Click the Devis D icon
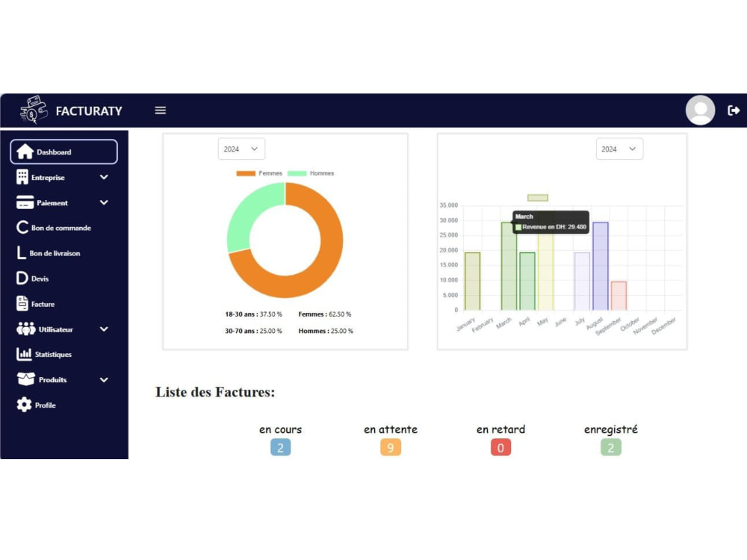The image size is (747, 560). [x=22, y=278]
